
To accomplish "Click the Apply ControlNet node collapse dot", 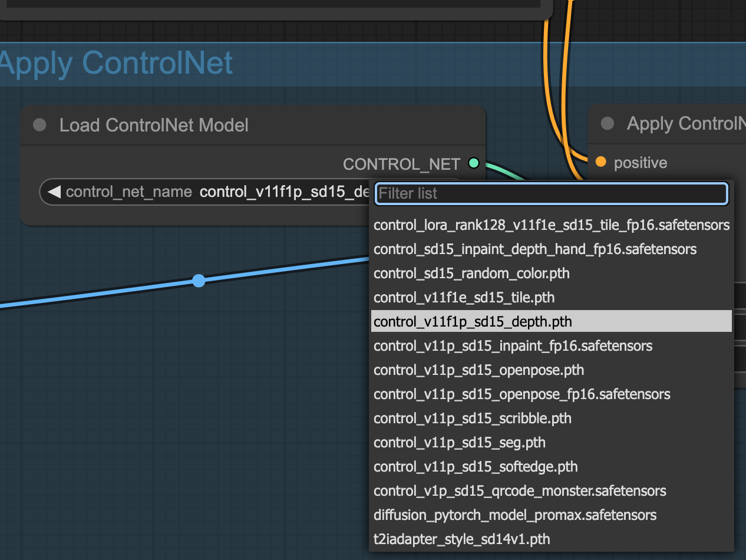I will tap(607, 124).
